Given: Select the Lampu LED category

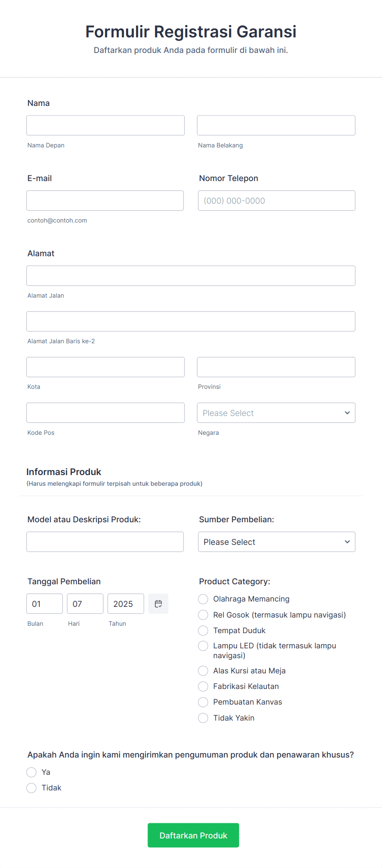Looking at the screenshot, I should tap(203, 646).
